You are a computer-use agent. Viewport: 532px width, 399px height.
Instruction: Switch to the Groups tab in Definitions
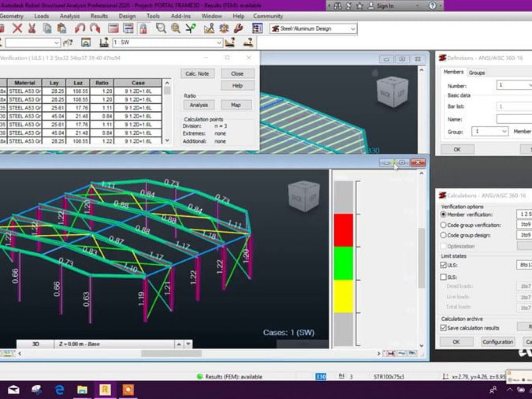477,73
